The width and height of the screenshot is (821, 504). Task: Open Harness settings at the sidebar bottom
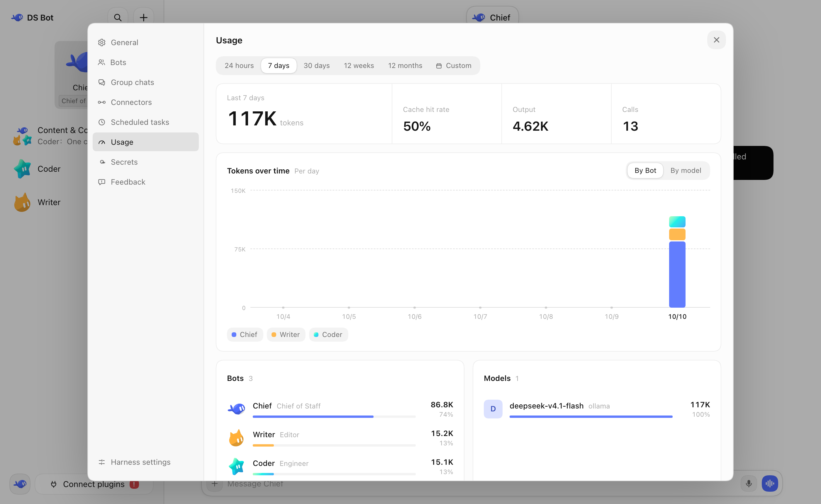tap(146, 462)
